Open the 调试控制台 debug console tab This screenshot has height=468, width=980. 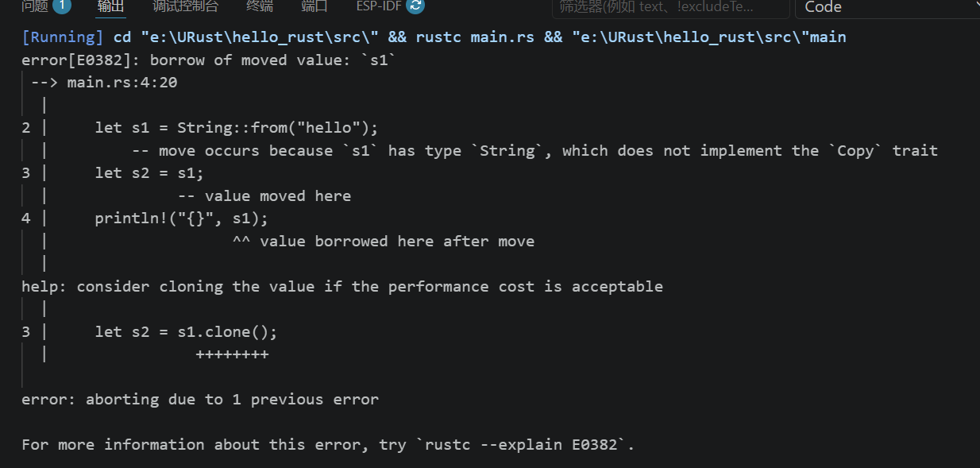tap(185, 6)
